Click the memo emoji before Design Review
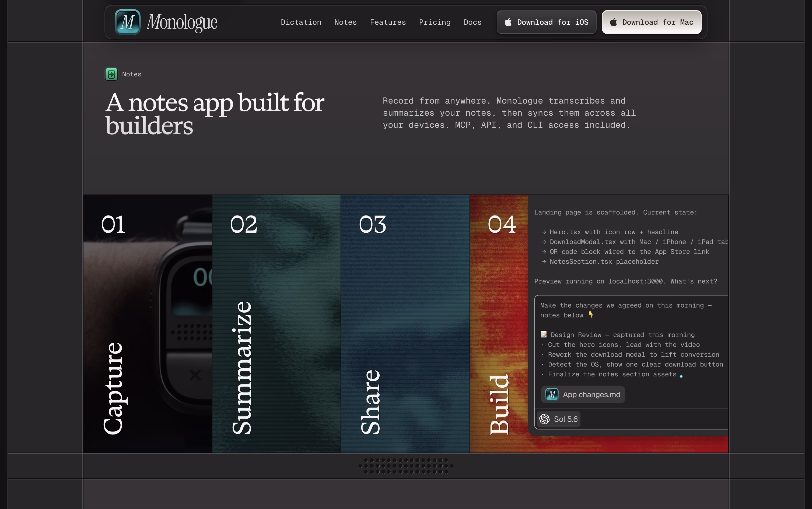 click(544, 335)
